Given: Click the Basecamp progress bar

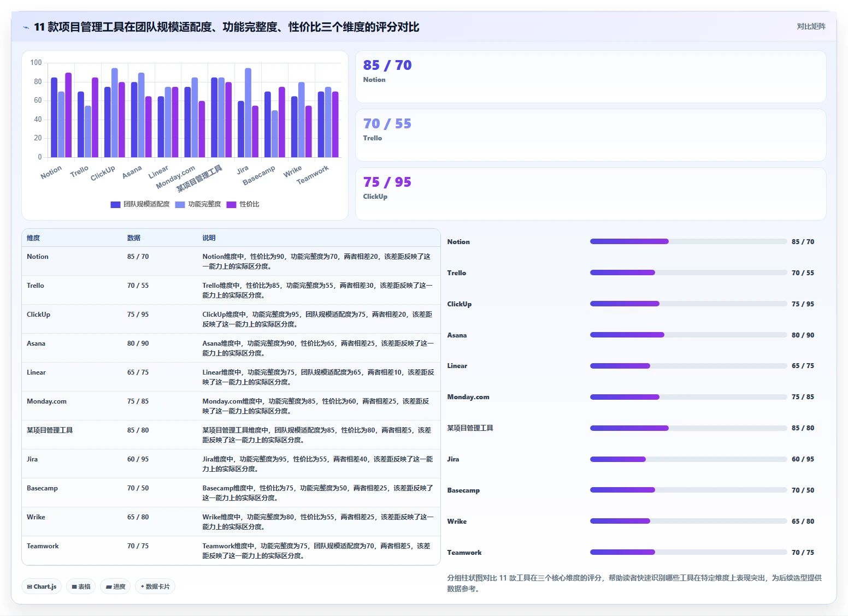Looking at the screenshot, I should (x=688, y=490).
